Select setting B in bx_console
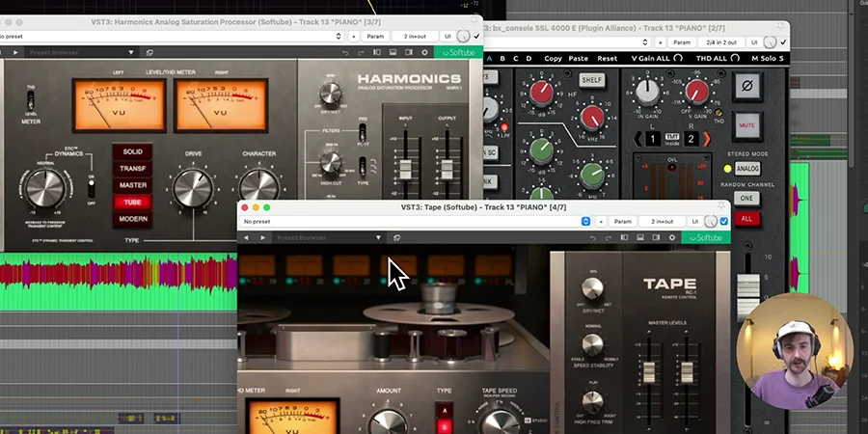The image size is (868, 434). [x=502, y=58]
